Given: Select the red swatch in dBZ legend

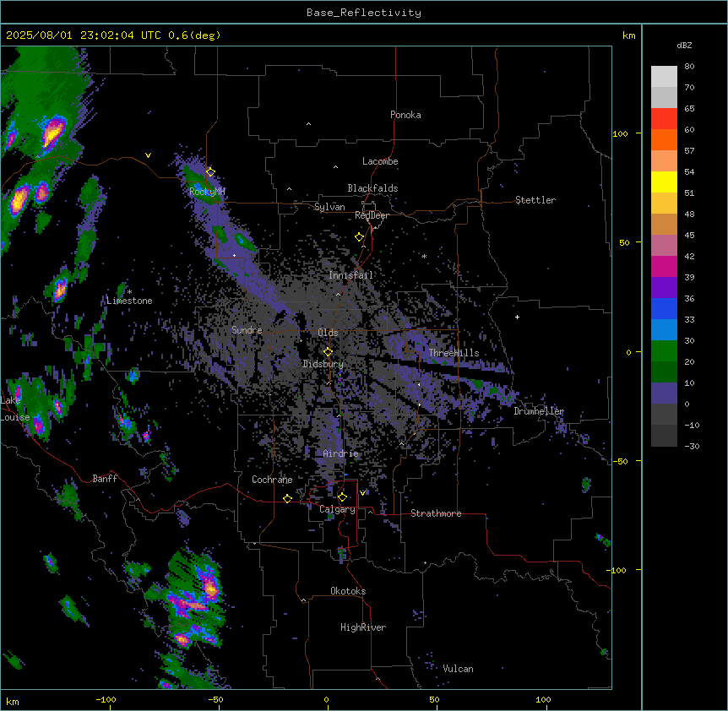Looking at the screenshot, I should 664,119.
